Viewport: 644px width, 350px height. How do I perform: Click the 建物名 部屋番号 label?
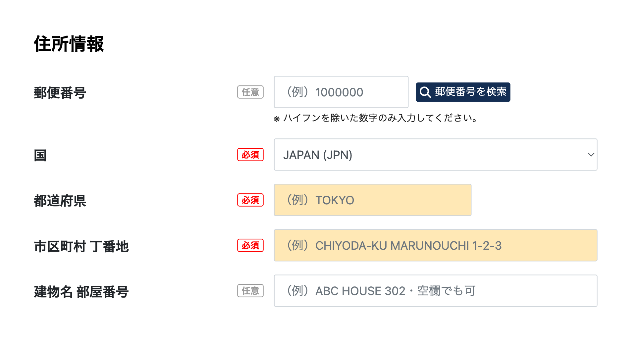click(x=81, y=292)
